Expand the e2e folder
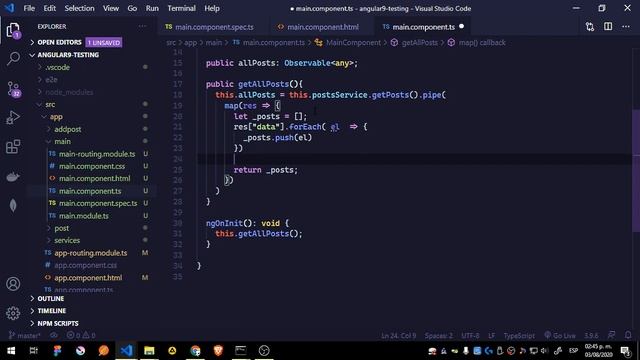Image resolution: width=640 pixels, height=360 pixels. tap(51, 80)
